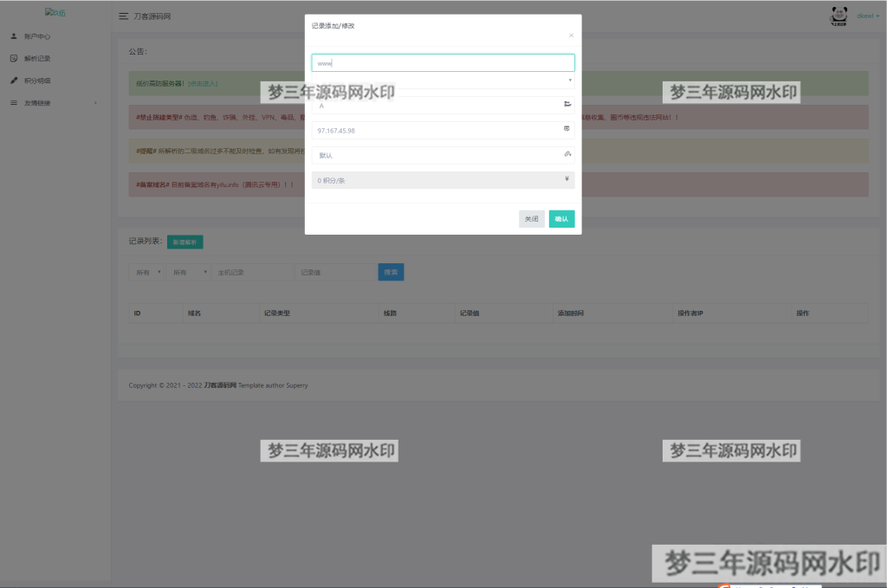Close the dialog with the X icon

coord(571,36)
